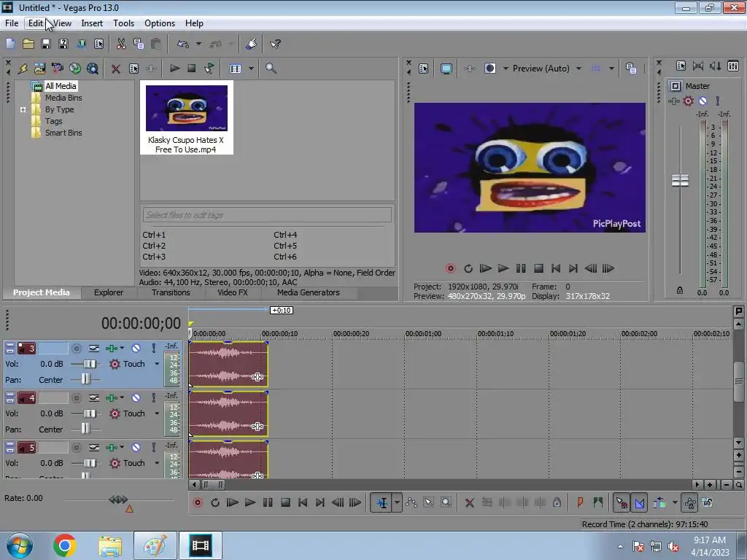Click Go to End in timeline transport
The height and width of the screenshot is (560, 747).
coord(320,502)
